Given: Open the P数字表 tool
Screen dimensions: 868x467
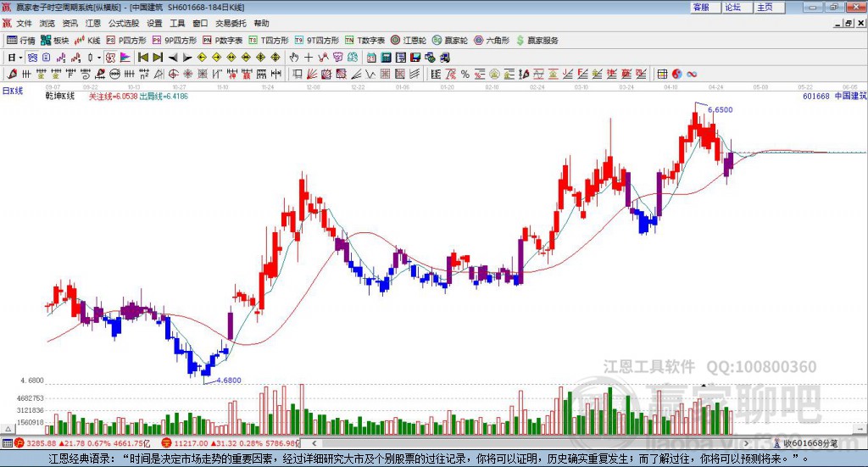Looking at the screenshot, I should click(223, 41).
